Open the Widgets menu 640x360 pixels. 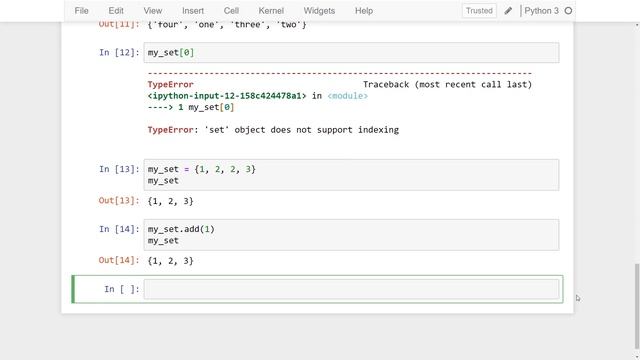[x=319, y=11]
